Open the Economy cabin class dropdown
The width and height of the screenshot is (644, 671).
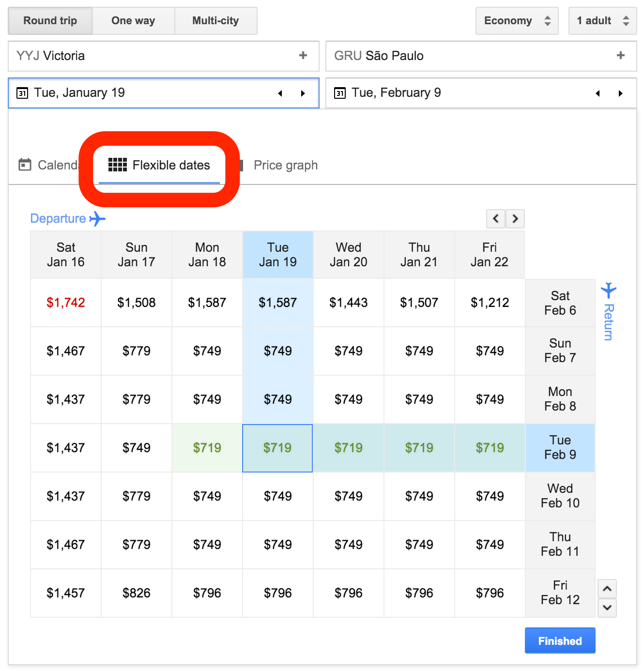(517, 21)
